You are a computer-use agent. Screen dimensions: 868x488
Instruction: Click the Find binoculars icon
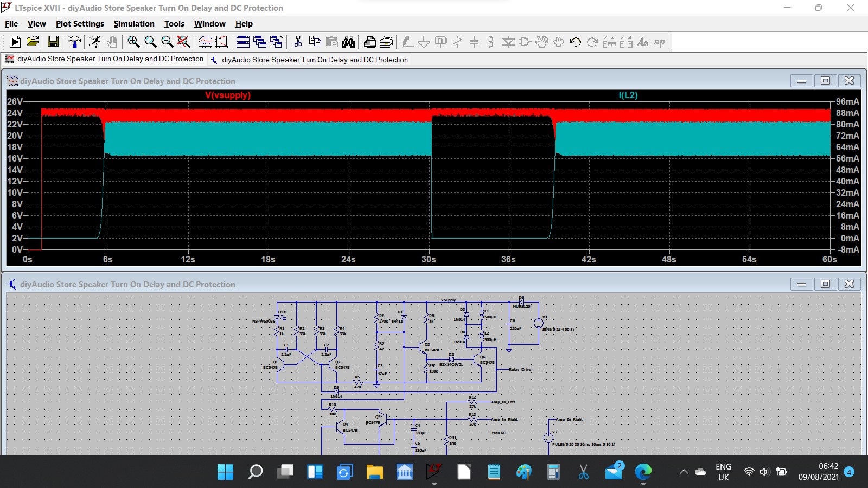(x=348, y=42)
